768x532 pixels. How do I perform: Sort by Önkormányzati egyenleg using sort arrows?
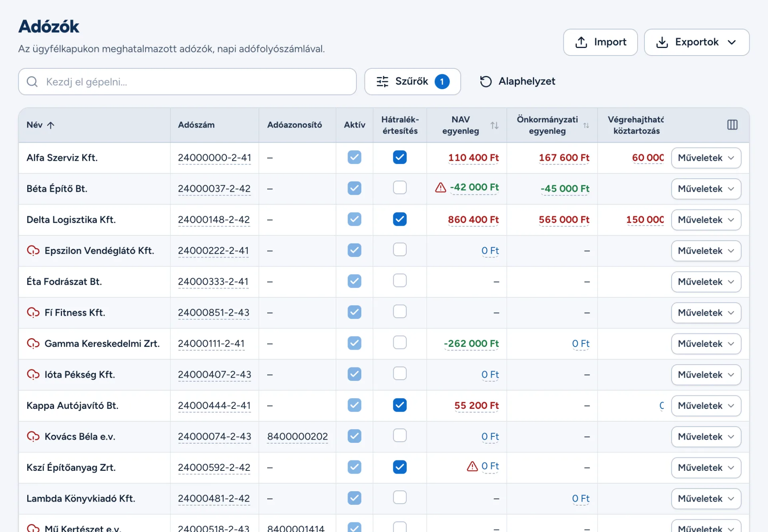pyautogui.click(x=586, y=126)
